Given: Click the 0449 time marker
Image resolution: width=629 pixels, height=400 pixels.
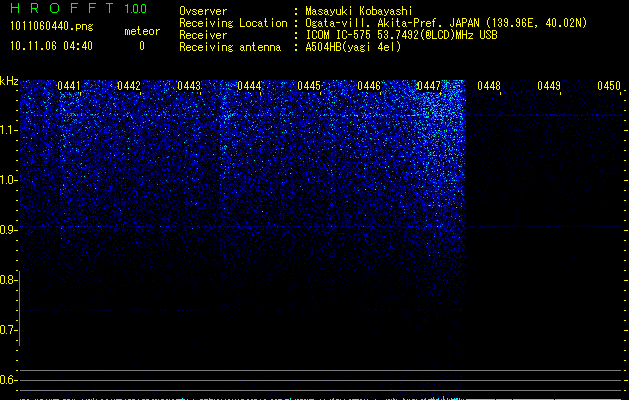Looking at the screenshot, I should [549, 86].
